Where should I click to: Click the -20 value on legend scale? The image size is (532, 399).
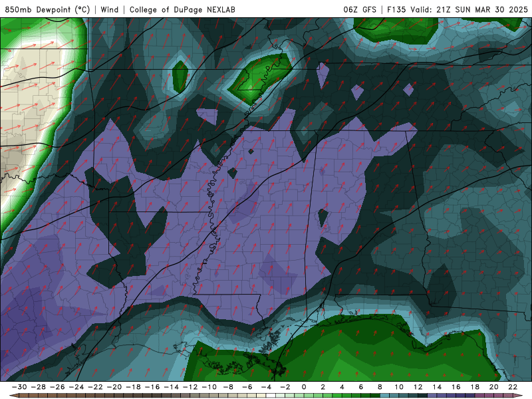click(x=114, y=387)
